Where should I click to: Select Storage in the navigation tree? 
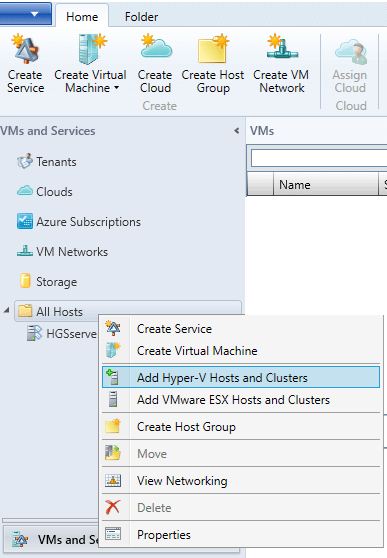[x=56, y=282]
